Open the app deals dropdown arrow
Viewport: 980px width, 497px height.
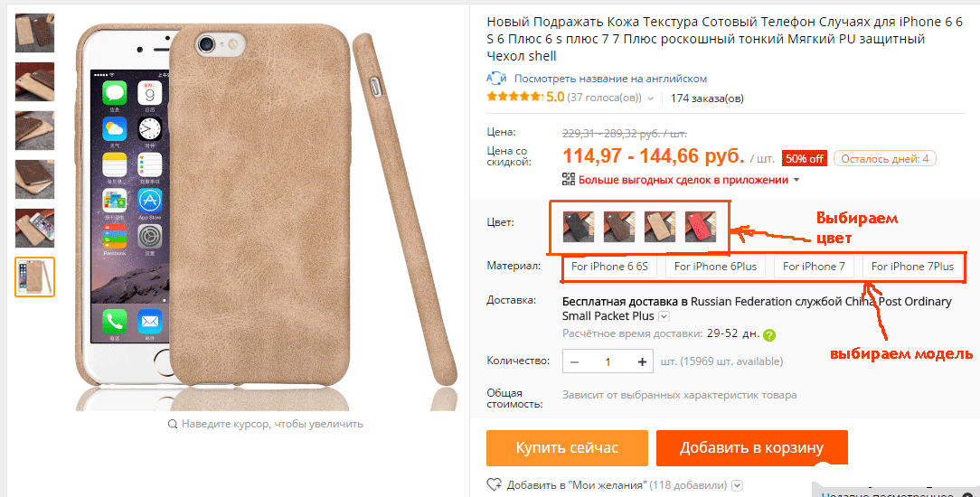click(x=796, y=181)
